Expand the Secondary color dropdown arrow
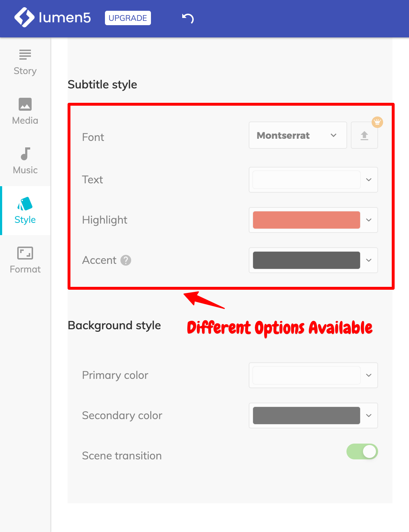409x532 pixels. click(369, 416)
